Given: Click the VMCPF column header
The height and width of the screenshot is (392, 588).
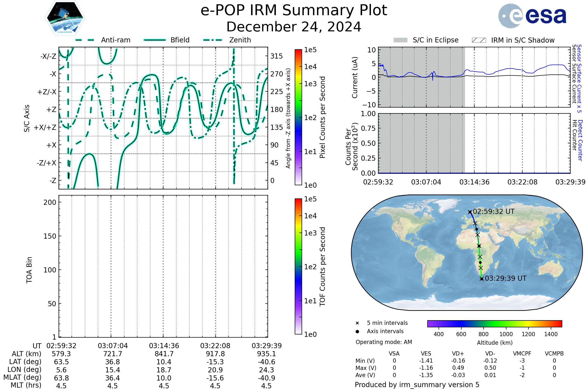Looking at the screenshot, I should [x=522, y=354].
